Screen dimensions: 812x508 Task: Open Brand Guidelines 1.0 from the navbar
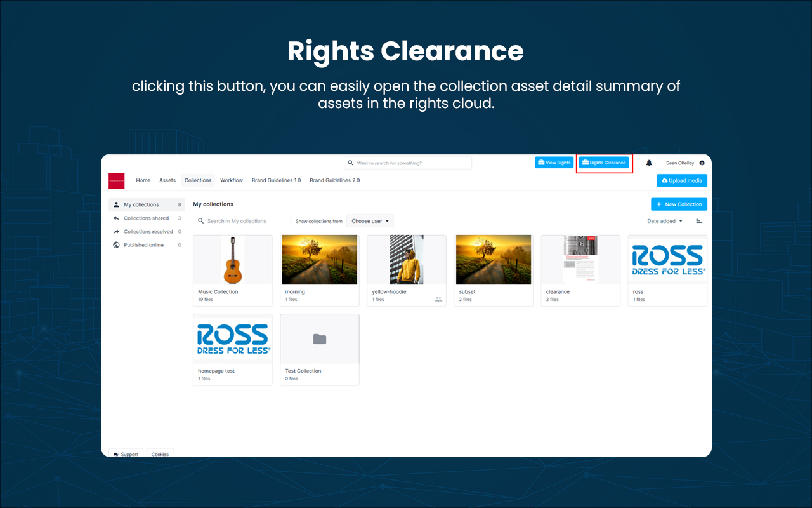coord(276,180)
